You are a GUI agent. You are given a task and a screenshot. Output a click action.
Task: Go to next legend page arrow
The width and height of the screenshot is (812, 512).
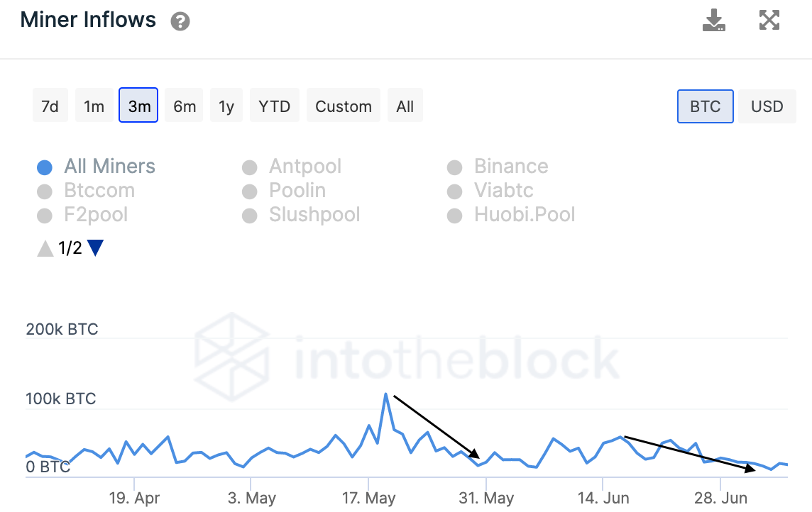tap(95, 248)
